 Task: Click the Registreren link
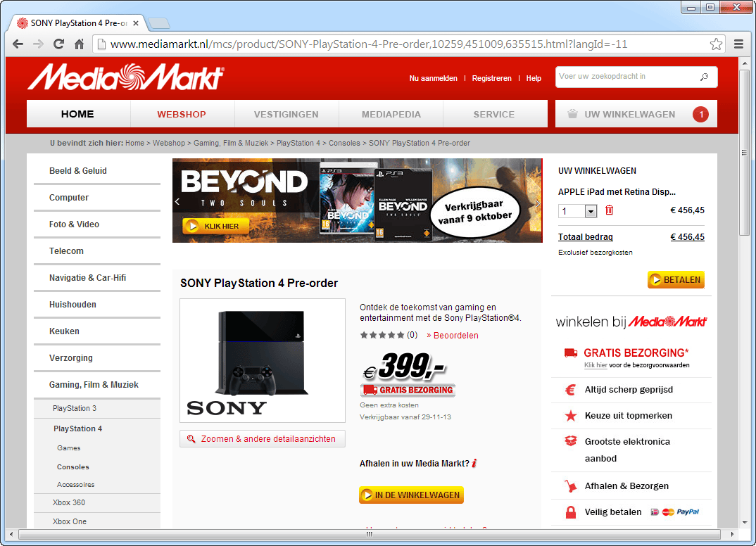click(x=492, y=78)
